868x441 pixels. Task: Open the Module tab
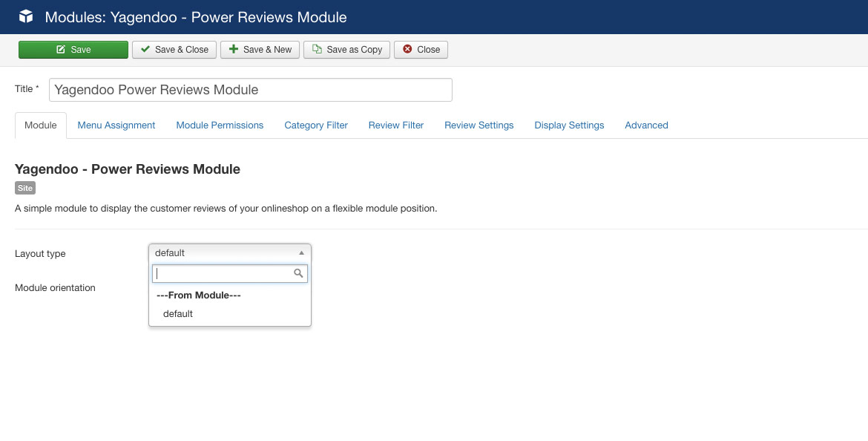point(40,125)
